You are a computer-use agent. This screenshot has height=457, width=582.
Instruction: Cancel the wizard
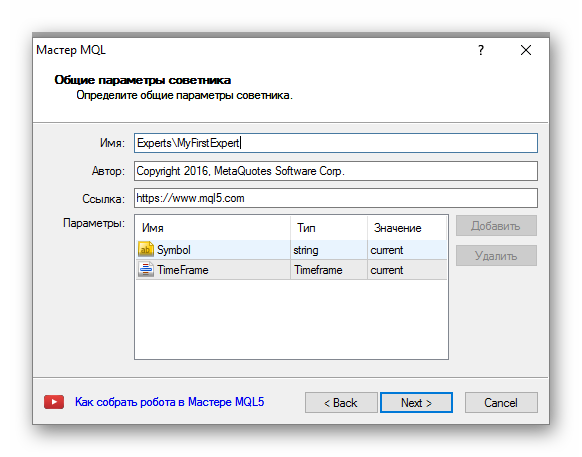point(501,402)
